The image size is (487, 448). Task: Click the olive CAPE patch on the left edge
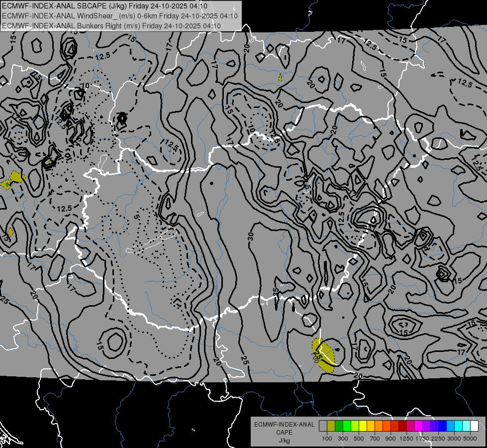12,180
